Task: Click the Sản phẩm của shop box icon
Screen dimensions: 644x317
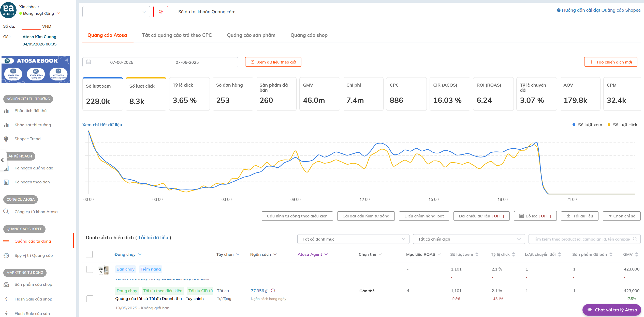Action: point(6,284)
